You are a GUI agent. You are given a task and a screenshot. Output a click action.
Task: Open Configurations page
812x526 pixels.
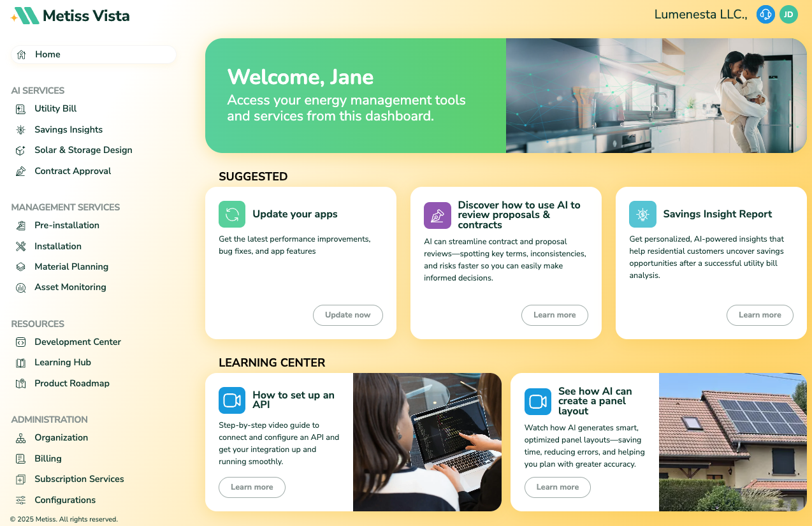coord(65,500)
